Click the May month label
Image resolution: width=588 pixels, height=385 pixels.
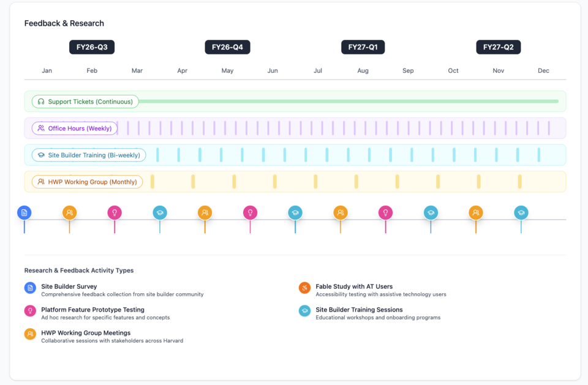point(227,70)
